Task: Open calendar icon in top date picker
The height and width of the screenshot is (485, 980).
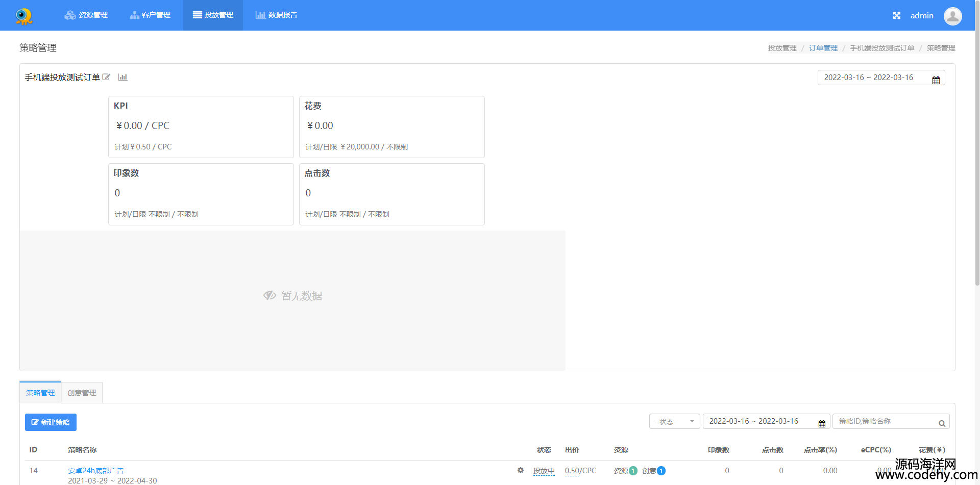Action: pos(936,80)
